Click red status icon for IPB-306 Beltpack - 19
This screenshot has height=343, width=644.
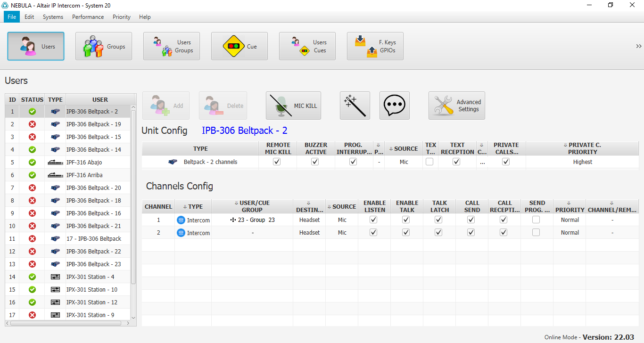32,124
